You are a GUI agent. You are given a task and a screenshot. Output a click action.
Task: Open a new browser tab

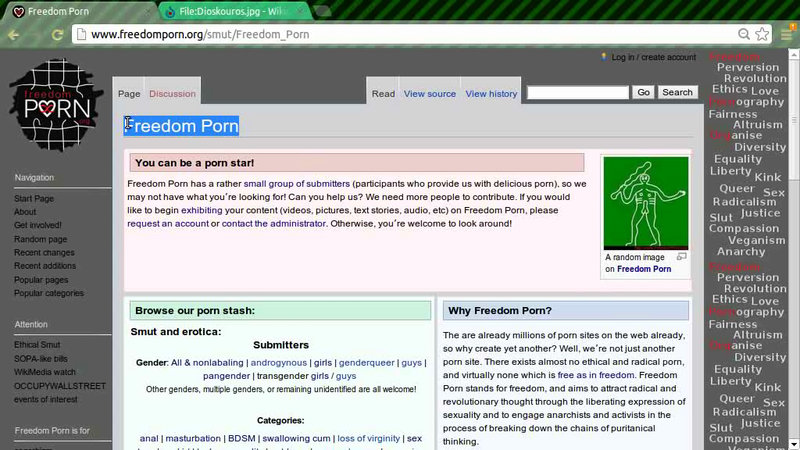click(x=322, y=11)
